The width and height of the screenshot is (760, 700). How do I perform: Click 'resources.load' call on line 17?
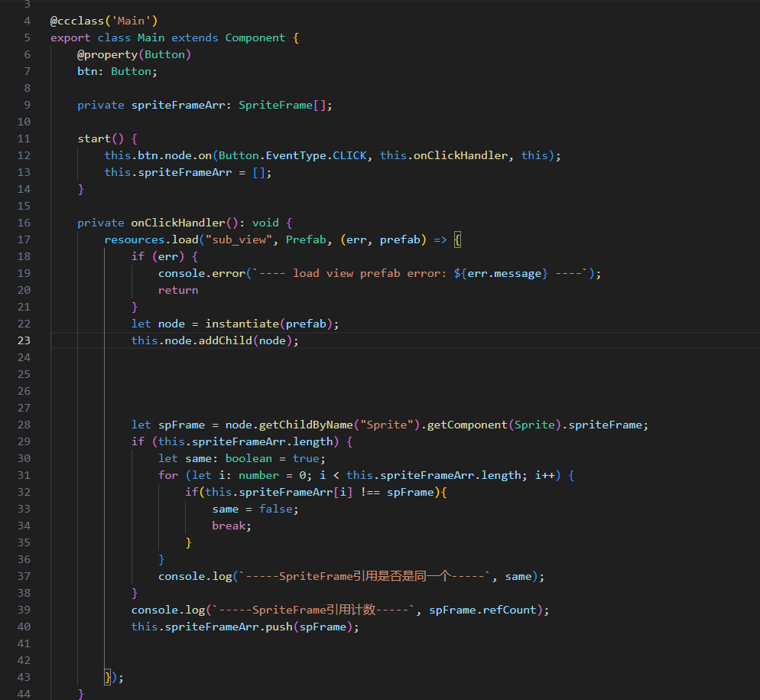pyautogui.click(x=151, y=239)
